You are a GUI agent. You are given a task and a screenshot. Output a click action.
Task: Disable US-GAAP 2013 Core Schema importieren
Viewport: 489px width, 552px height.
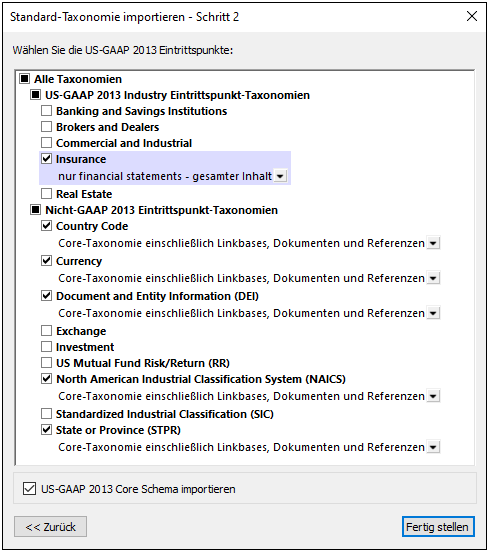tap(30, 489)
